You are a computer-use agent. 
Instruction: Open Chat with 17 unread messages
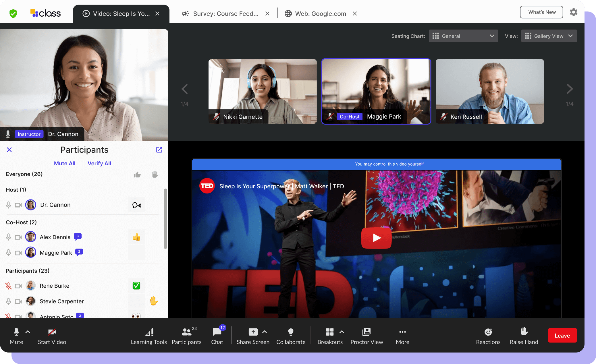tap(217, 336)
